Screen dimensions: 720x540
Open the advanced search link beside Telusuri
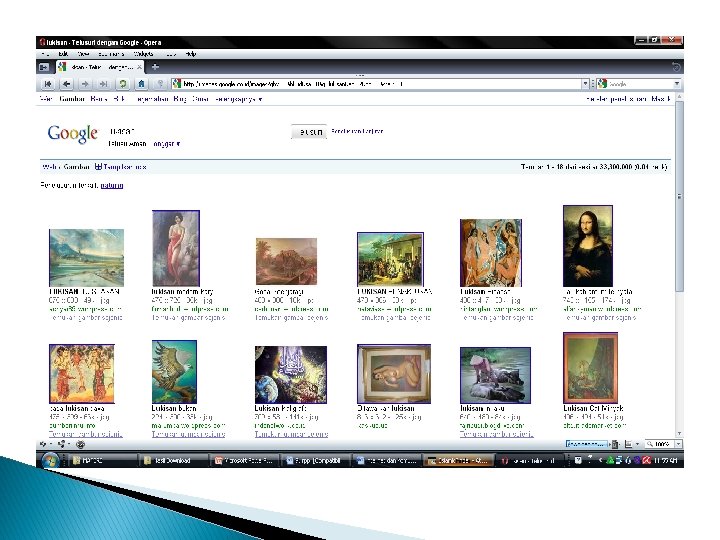coord(357,131)
